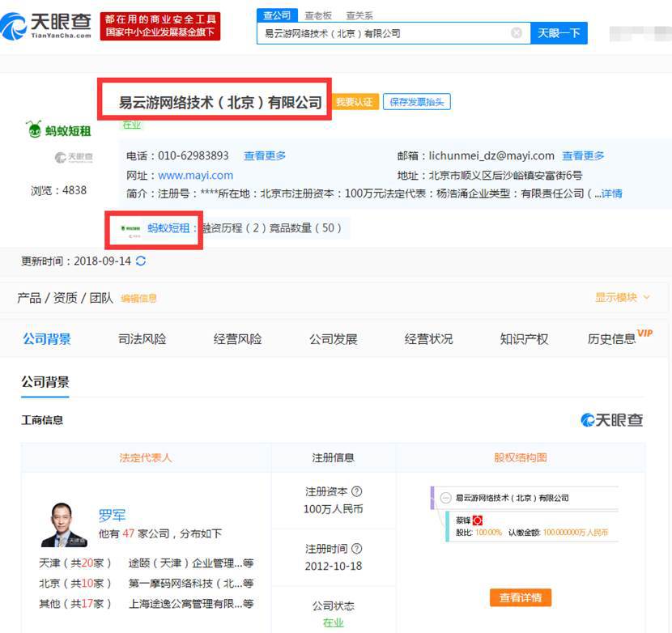This screenshot has height=633, width=672.
Task: Click the 保存发票抬头 button
Action: (417, 102)
